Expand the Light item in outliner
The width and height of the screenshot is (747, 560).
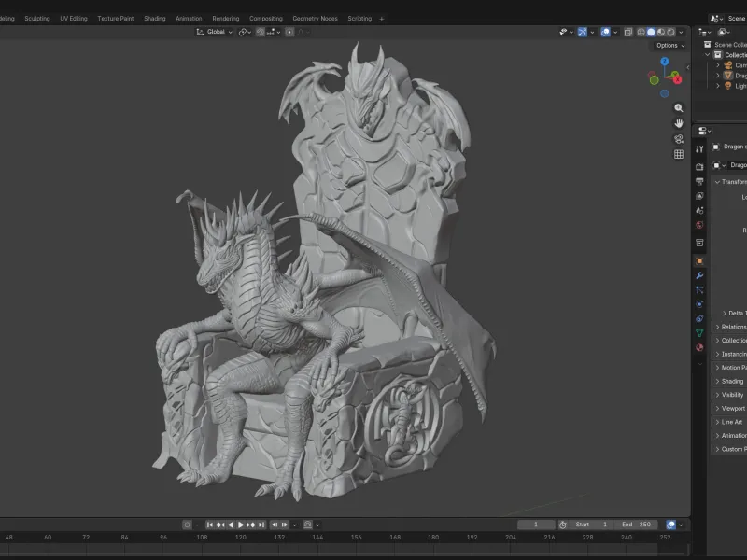pos(718,86)
